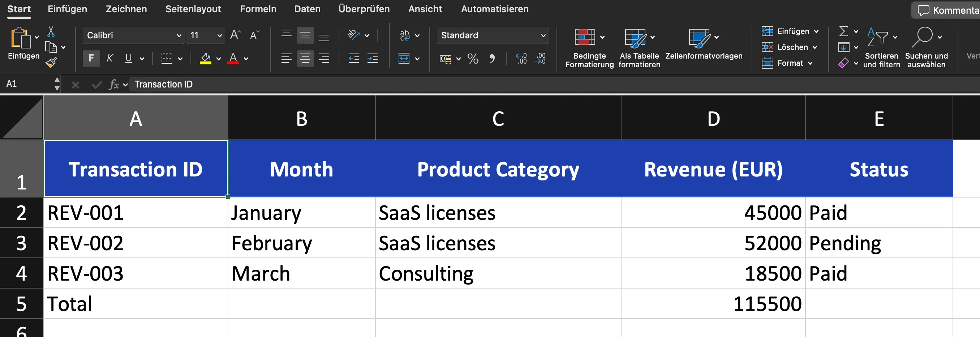Select the AutoSum (Σ) icon
The width and height of the screenshot is (980, 337).
click(844, 31)
